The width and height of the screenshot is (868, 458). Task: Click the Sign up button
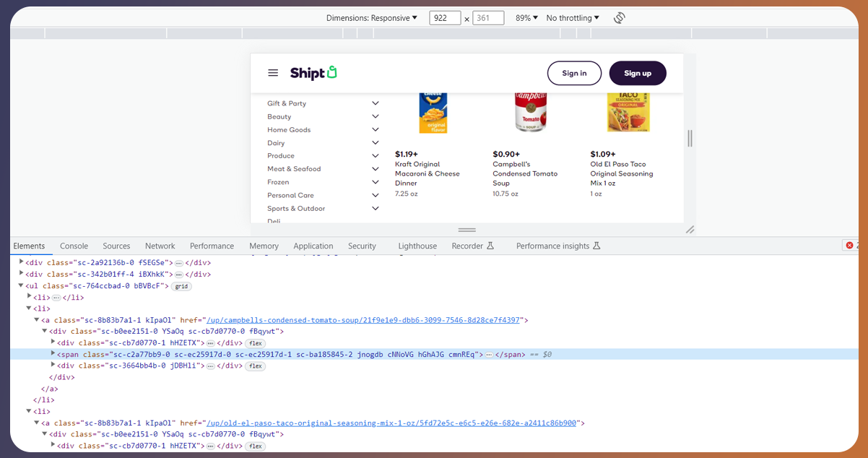point(638,72)
